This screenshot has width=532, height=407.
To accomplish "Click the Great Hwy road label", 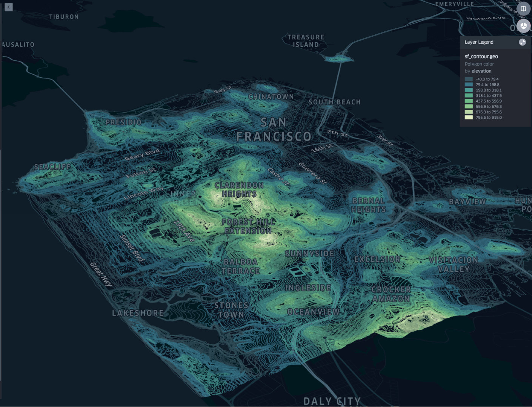I will [101, 274].
